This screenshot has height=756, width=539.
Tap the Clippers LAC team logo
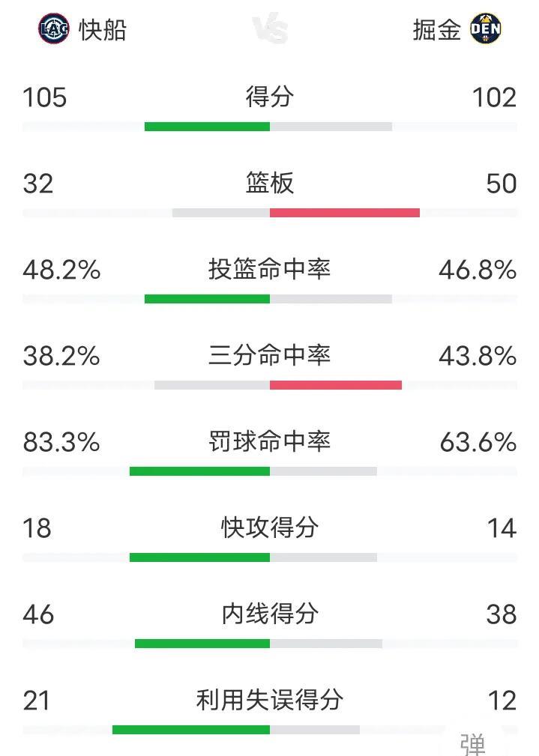pyautogui.click(x=53, y=29)
